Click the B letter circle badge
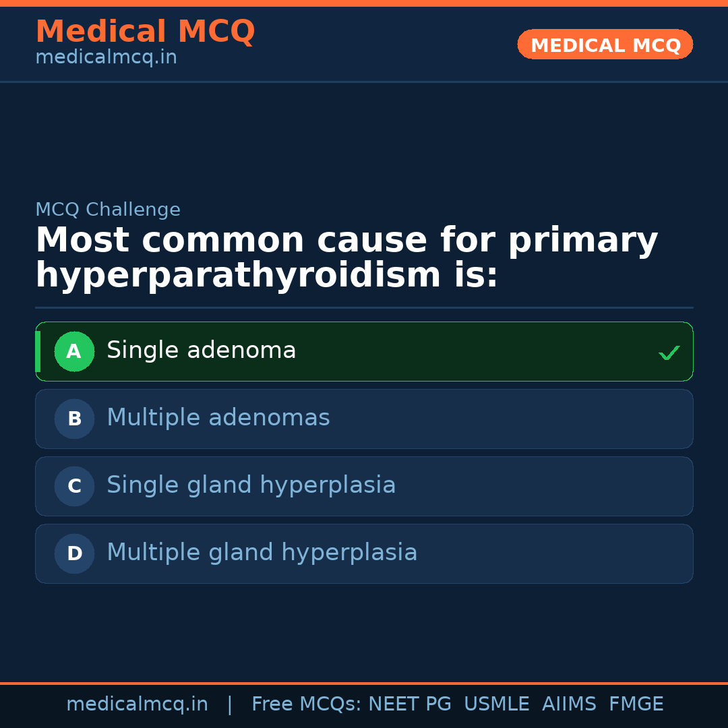This screenshot has height=728, width=728. pos(74,419)
